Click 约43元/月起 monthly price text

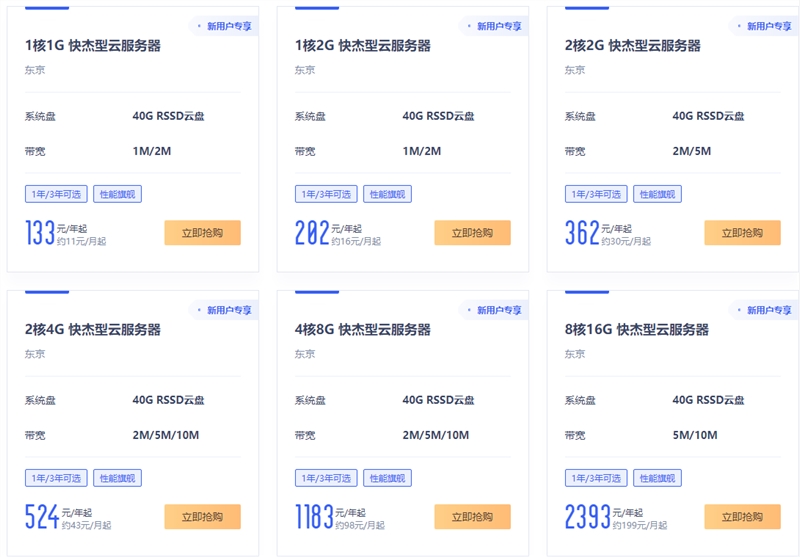pos(86,525)
